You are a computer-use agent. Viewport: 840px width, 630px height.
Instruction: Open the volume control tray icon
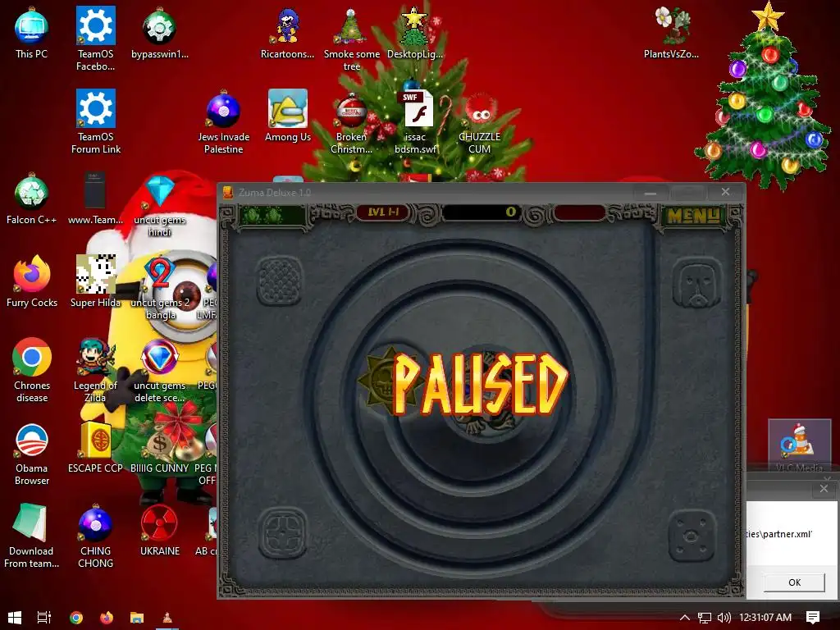(724, 617)
